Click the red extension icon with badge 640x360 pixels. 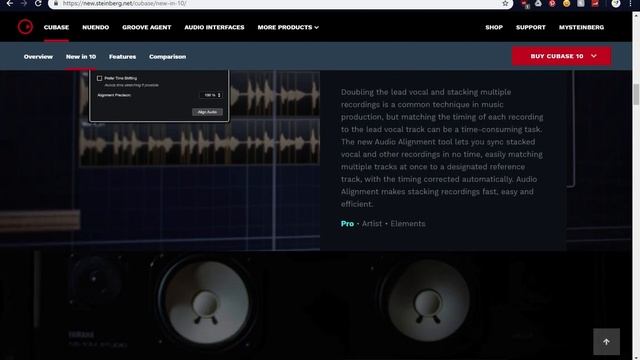tap(525, 4)
